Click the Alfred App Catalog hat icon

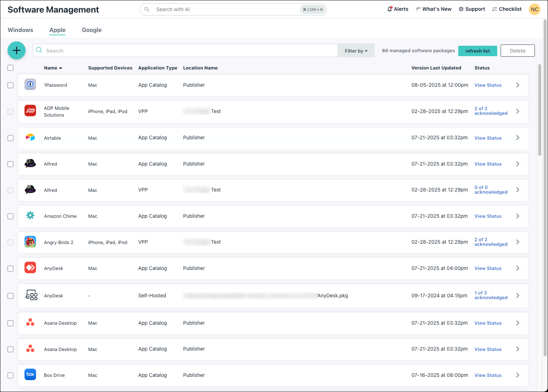point(30,163)
